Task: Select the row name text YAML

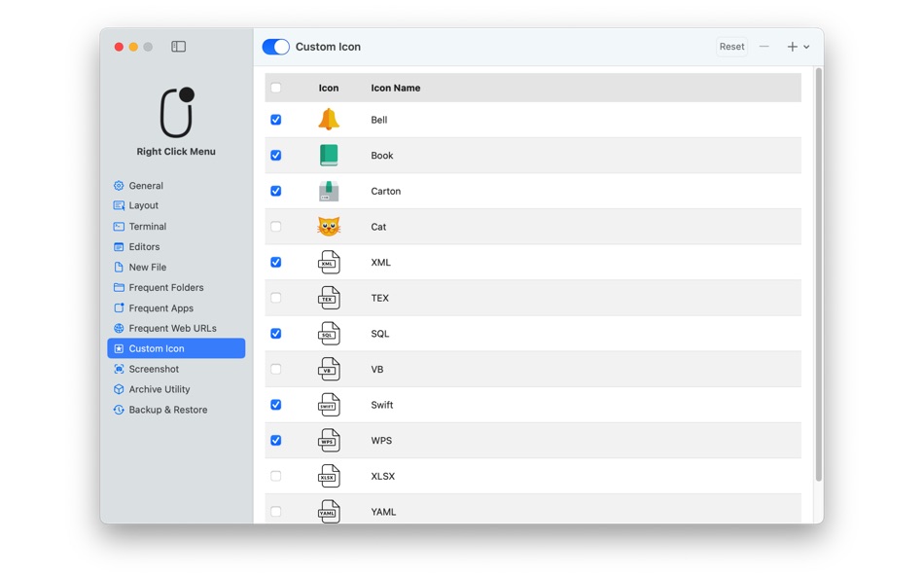Action: click(383, 512)
